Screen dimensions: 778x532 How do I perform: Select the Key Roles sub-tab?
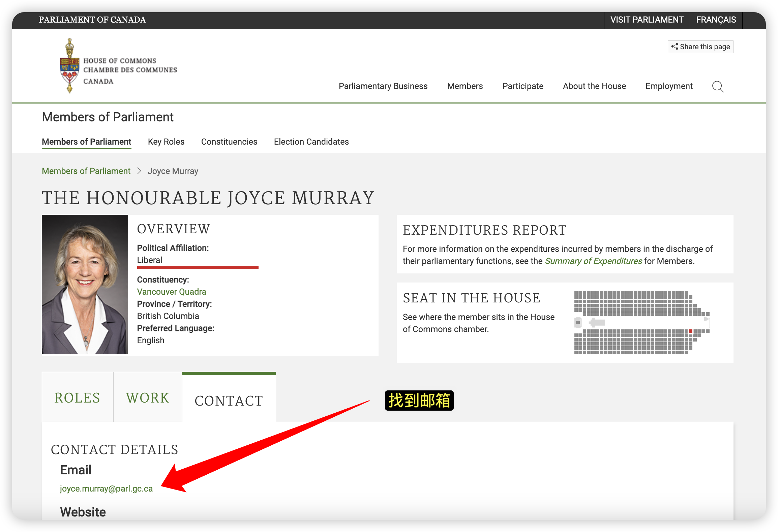pos(166,142)
